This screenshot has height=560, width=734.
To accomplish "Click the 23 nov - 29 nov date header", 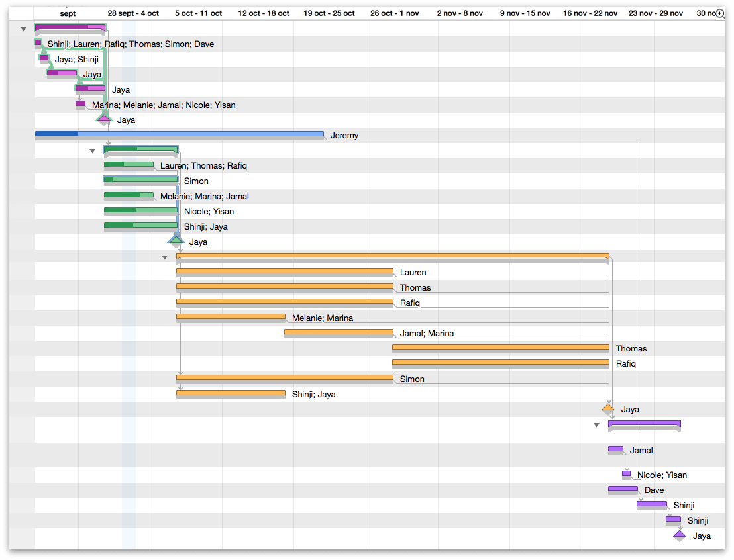I will click(x=655, y=12).
